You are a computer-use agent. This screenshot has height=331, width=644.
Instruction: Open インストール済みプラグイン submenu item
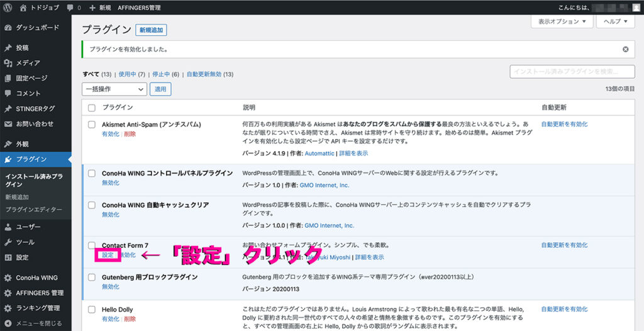point(34,181)
